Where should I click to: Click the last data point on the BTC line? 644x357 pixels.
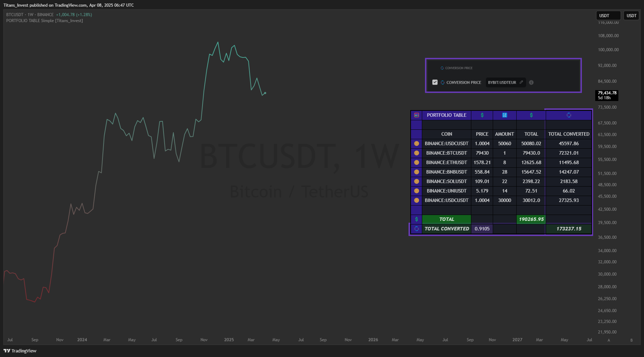[x=265, y=93]
